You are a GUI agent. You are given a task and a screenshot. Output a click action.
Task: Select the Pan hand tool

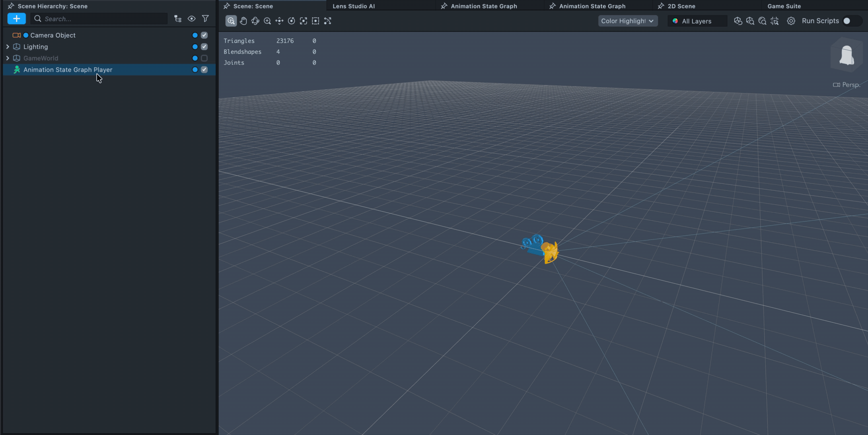[243, 21]
